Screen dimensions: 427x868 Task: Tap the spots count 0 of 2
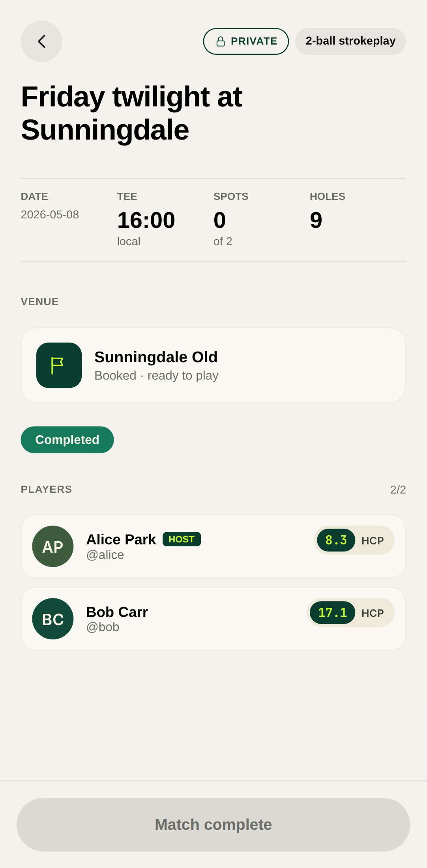220,221
